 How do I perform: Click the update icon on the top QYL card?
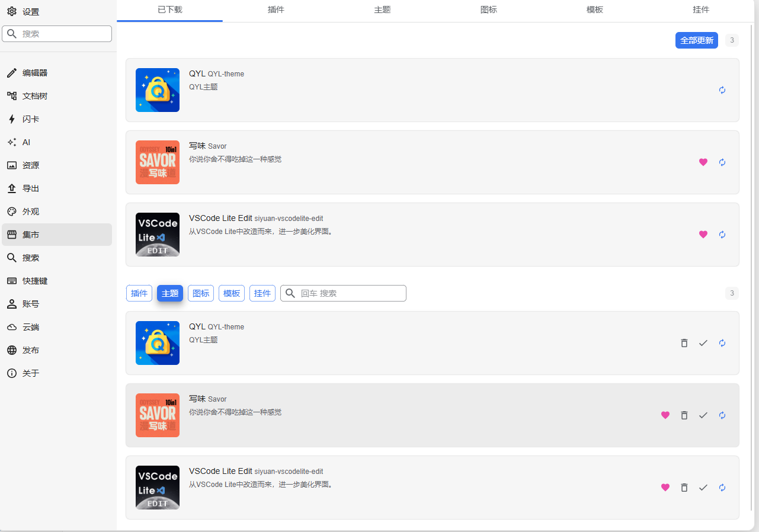click(x=722, y=90)
